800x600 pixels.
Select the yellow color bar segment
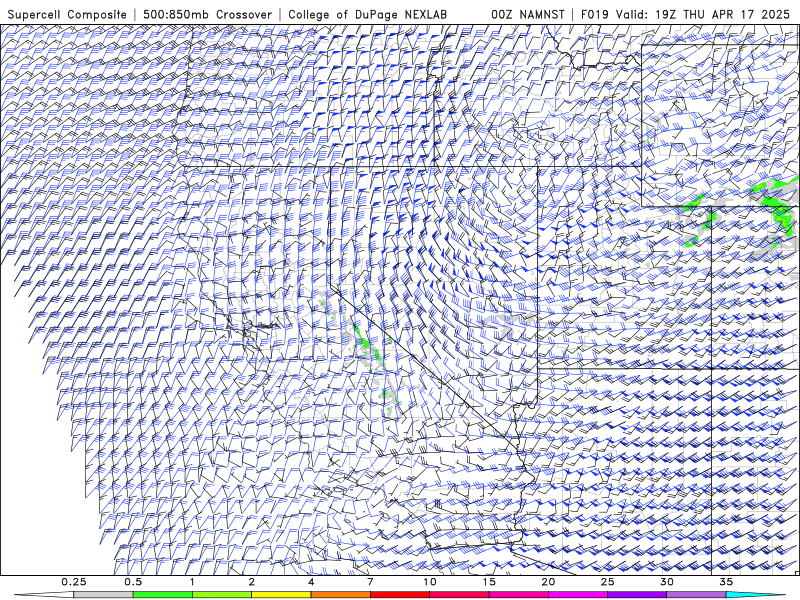coord(281,595)
